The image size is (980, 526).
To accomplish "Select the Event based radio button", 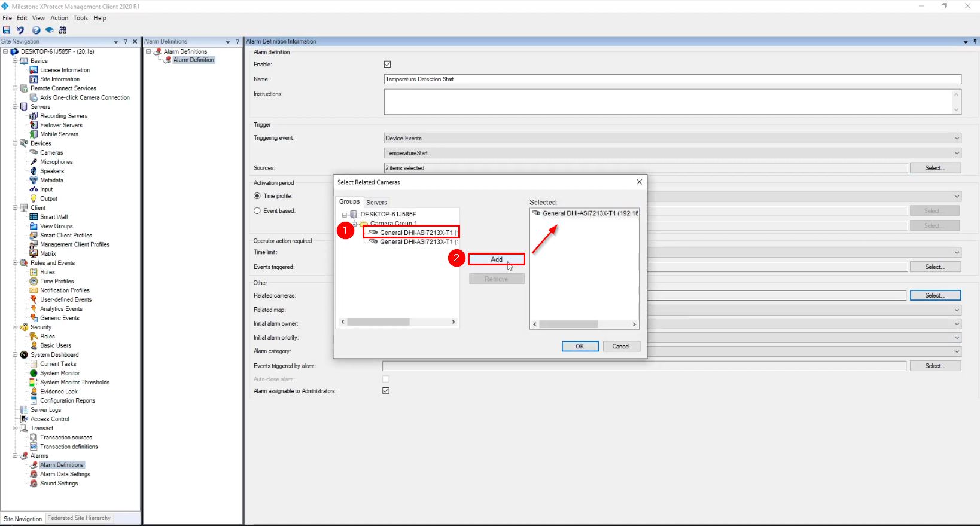I will click(257, 210).
